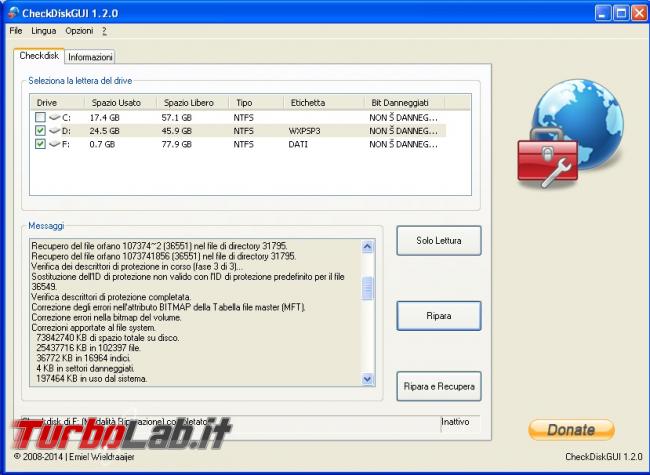Image resolution: width=650 pixels, height=475 pixels.
Task: Sort by the Tipo column header
Action: coord(256,102)
